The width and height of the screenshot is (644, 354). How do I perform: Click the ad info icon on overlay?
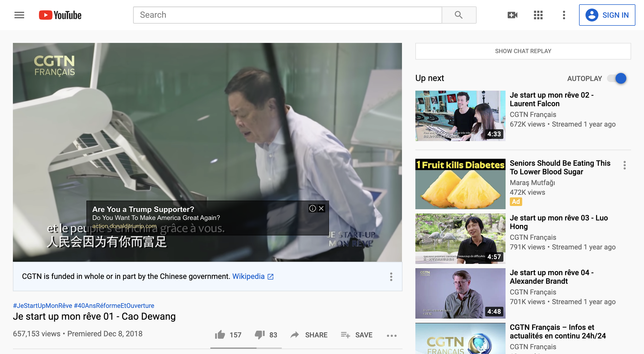click(312, 208)
